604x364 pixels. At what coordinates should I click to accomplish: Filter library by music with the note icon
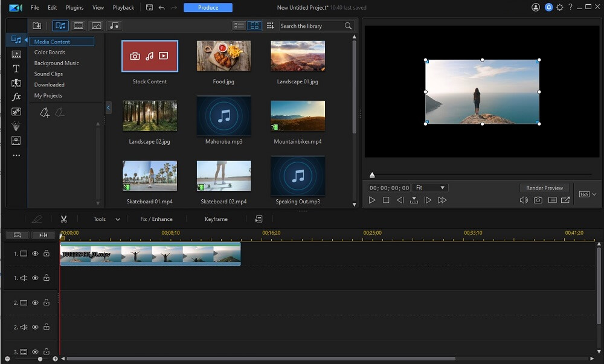115,25
